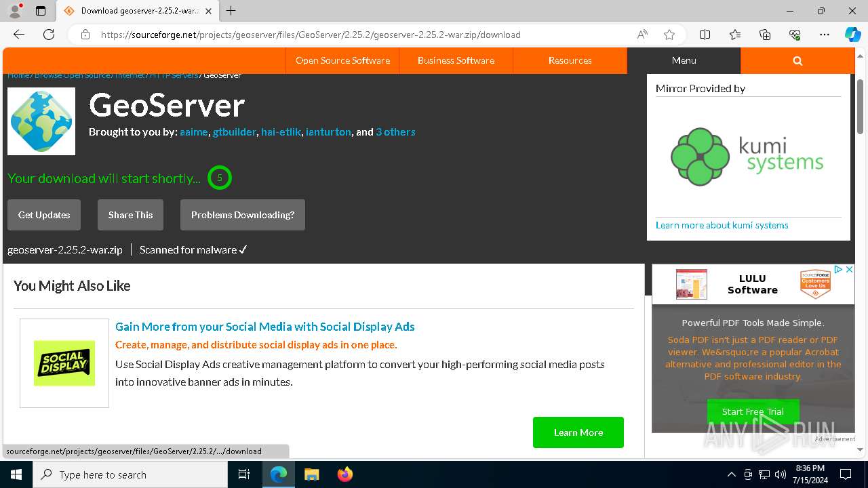Select the Download geoserver browser tab
868x488 pixels.
(x=138, y=11)
